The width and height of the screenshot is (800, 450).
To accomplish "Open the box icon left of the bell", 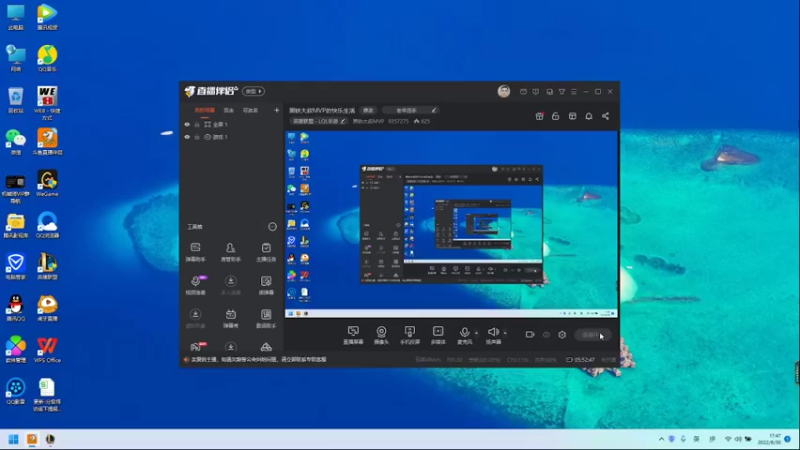I will tap(572, 116).
